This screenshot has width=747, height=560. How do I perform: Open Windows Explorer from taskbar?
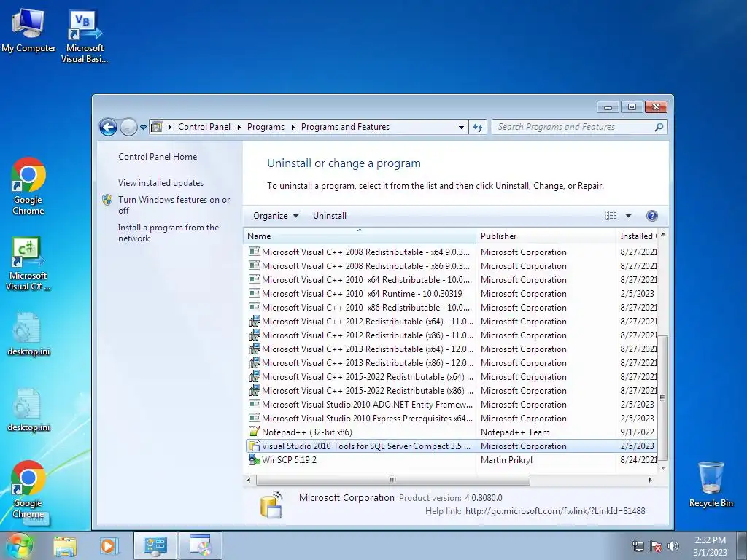coord(65,546)
